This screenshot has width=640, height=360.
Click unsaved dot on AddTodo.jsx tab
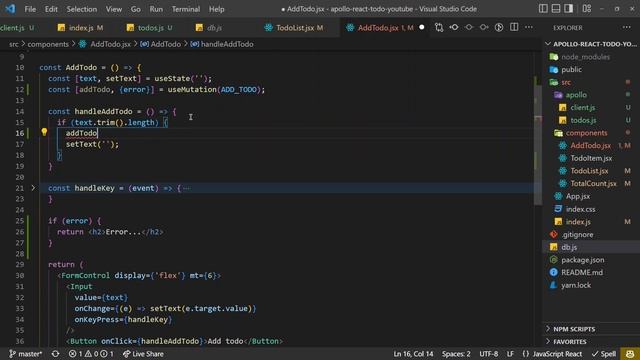point(422,27)
